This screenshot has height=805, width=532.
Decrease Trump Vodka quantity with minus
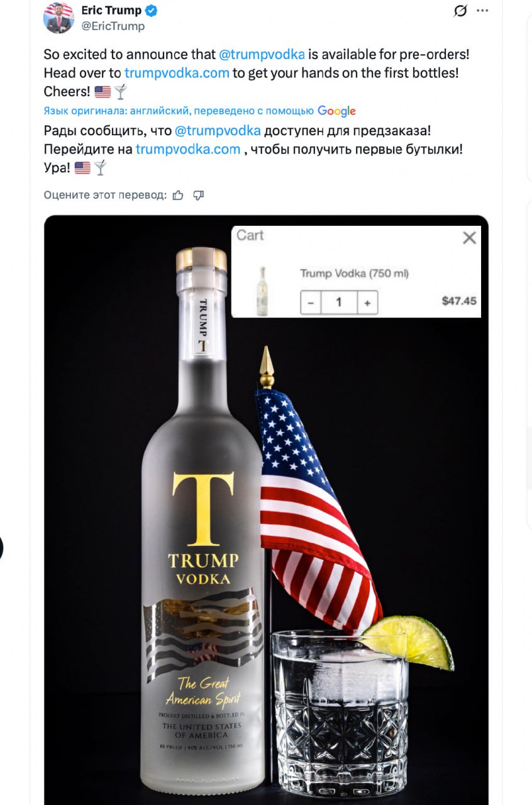pos(311,303)
